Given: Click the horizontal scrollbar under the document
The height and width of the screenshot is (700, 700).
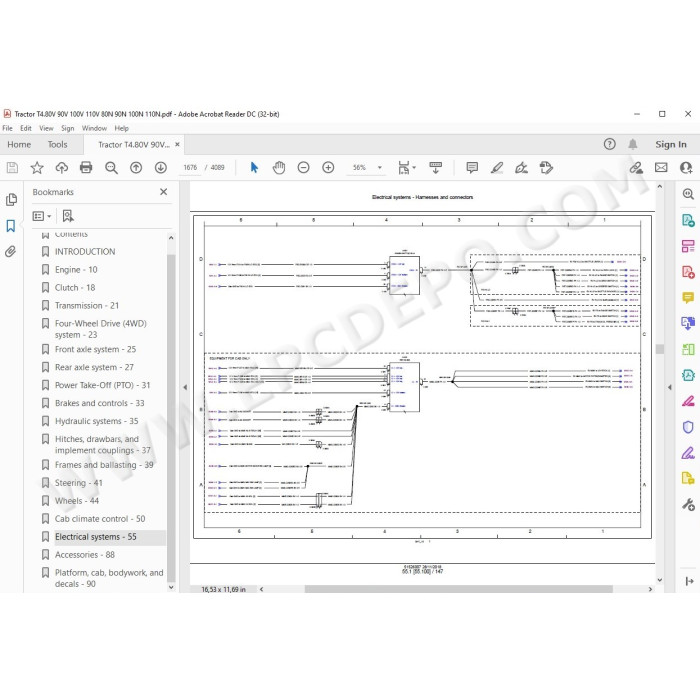Looking at the screenshot, I should coord(458,589).
